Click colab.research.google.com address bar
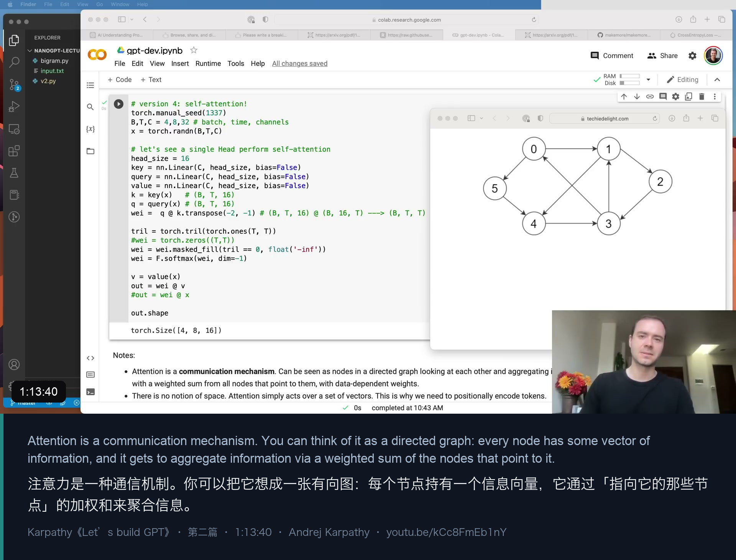736x560 pixels. point(407,20)
